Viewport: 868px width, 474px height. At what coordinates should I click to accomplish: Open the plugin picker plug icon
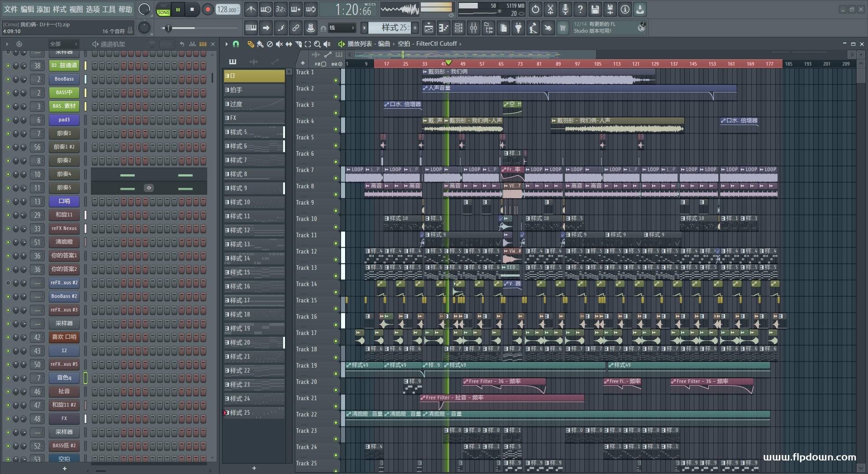518,28
